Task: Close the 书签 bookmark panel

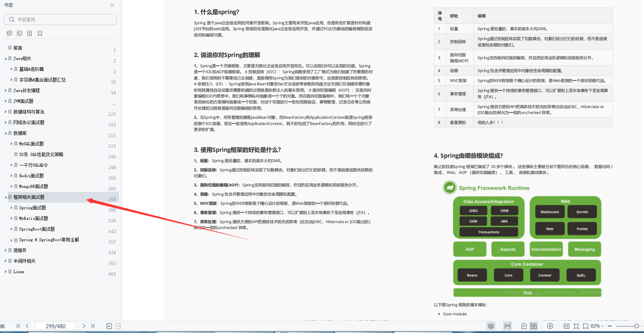Action: tap(112, 5)
